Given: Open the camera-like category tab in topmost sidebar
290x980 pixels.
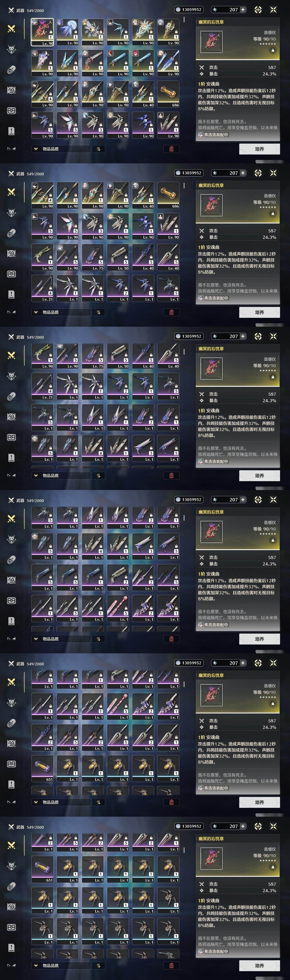Looking at the screenshot, I should point(11,90).
